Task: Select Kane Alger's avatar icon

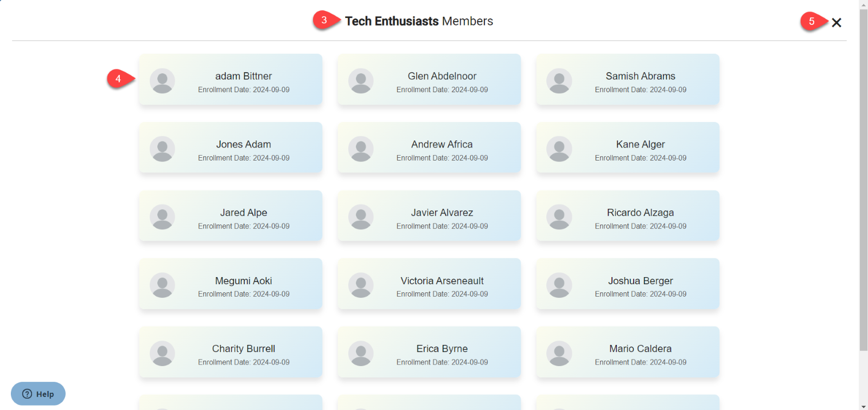Action: (559, 149)
